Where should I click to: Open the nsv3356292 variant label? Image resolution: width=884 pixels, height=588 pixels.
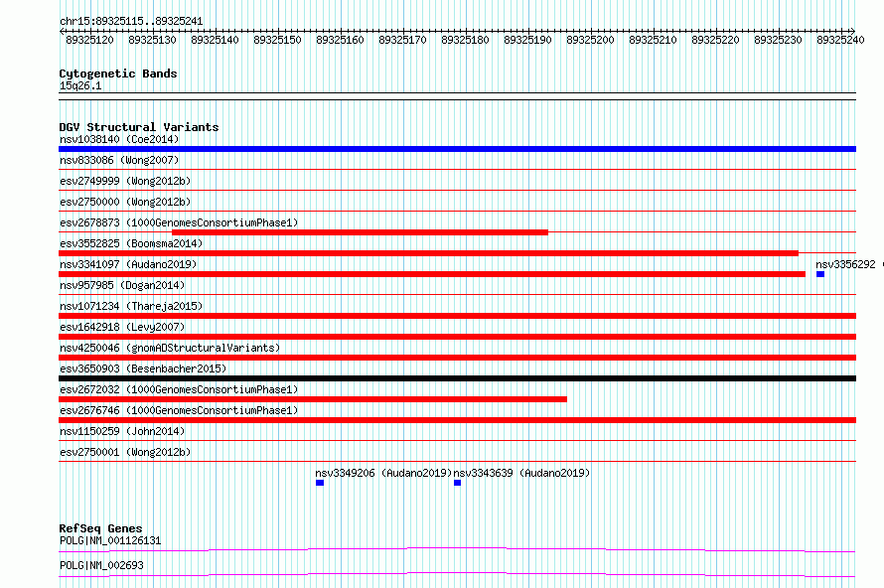[x=845, y=264]
